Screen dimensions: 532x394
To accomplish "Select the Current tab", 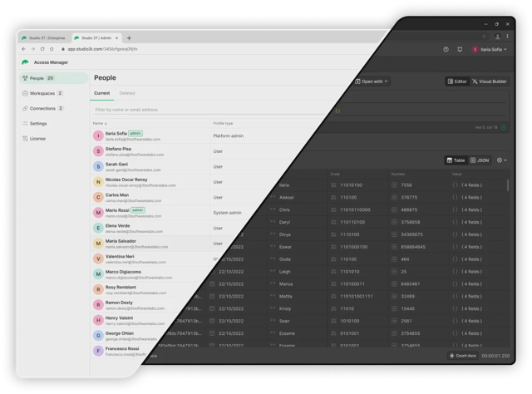I will click(x=101, y=93).
